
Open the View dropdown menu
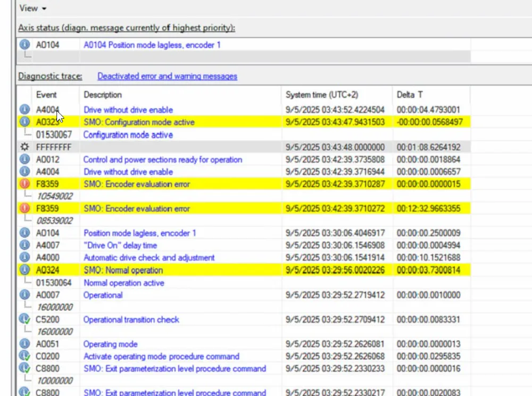point(32,8)
